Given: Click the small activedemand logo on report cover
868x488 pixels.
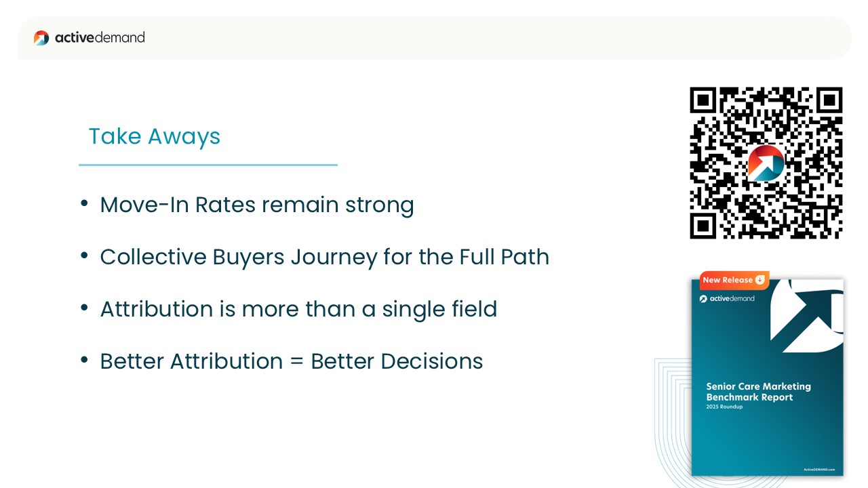Looking at the screenshot, I should pos(704,299).
